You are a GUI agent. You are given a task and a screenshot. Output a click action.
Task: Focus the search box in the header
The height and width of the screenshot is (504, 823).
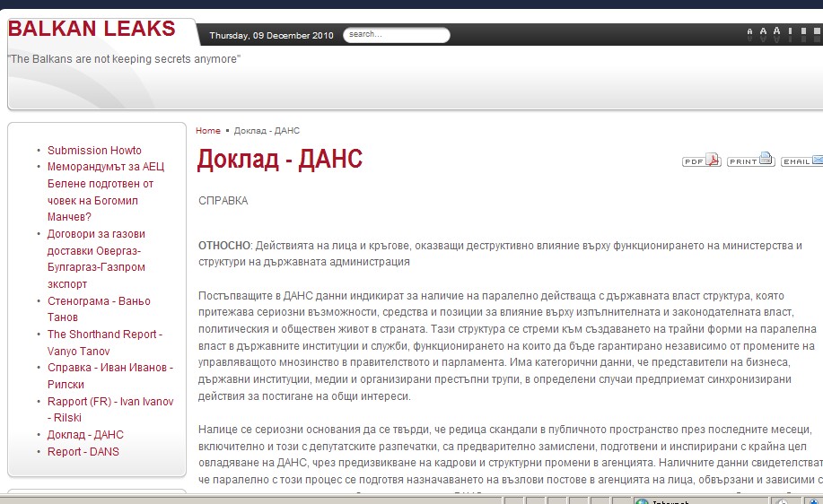[397, 35]
